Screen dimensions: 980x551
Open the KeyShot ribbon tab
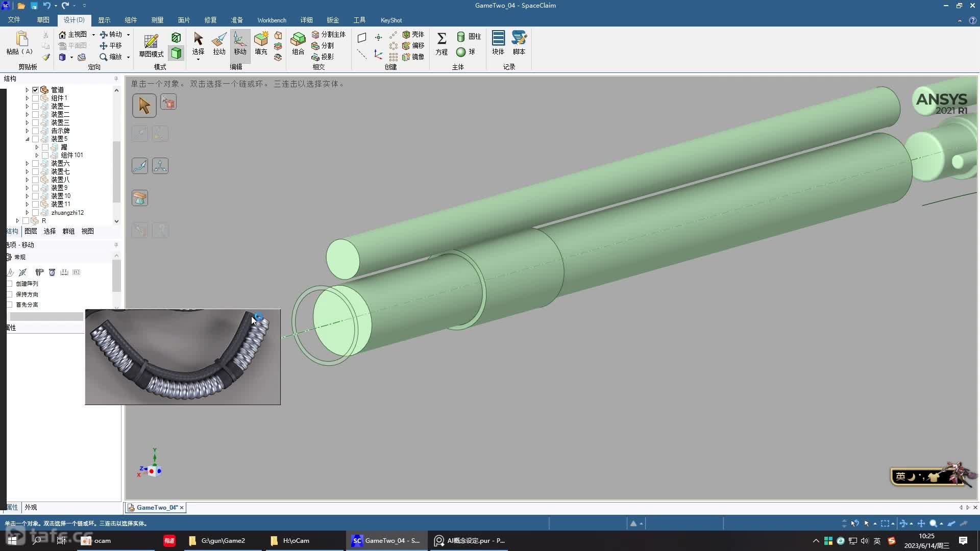coord(391,20)
